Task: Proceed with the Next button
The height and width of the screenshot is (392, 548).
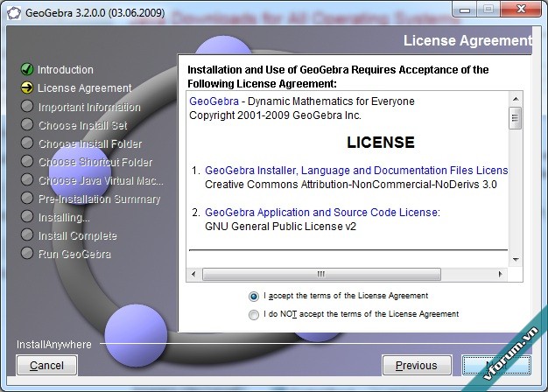Action: tap(496, 365)
